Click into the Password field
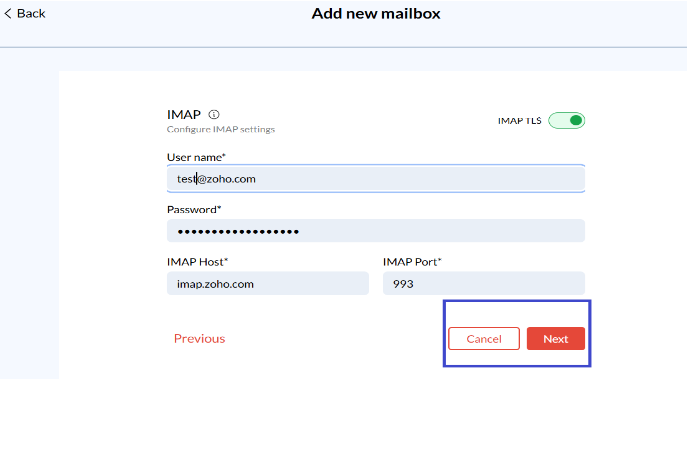This screenshot has height=454, width=687. (x=375, y=231)
